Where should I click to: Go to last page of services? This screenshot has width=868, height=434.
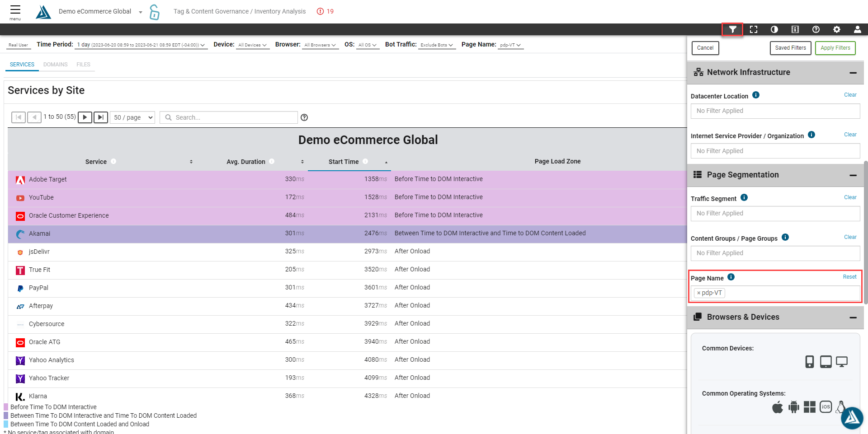point(101,117)
